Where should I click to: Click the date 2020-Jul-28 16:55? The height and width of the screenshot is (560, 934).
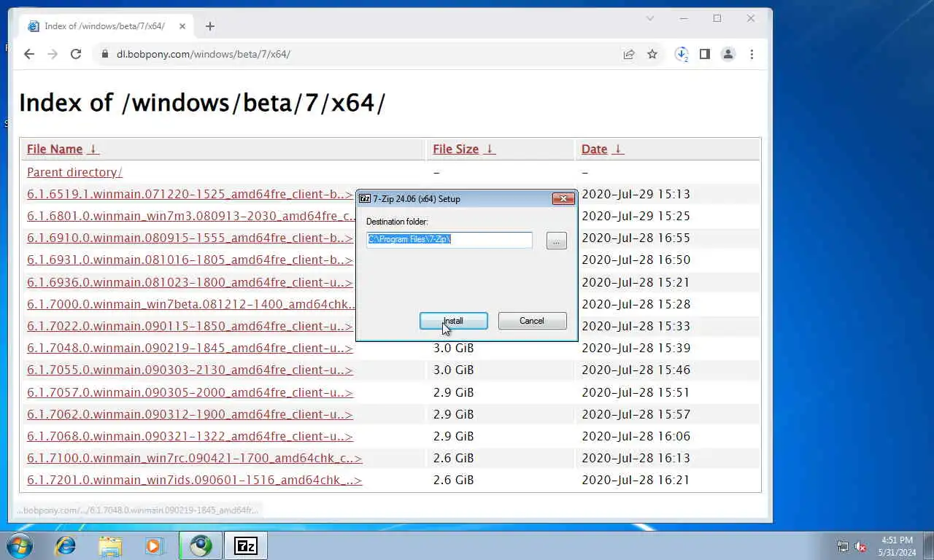(636, 238)
